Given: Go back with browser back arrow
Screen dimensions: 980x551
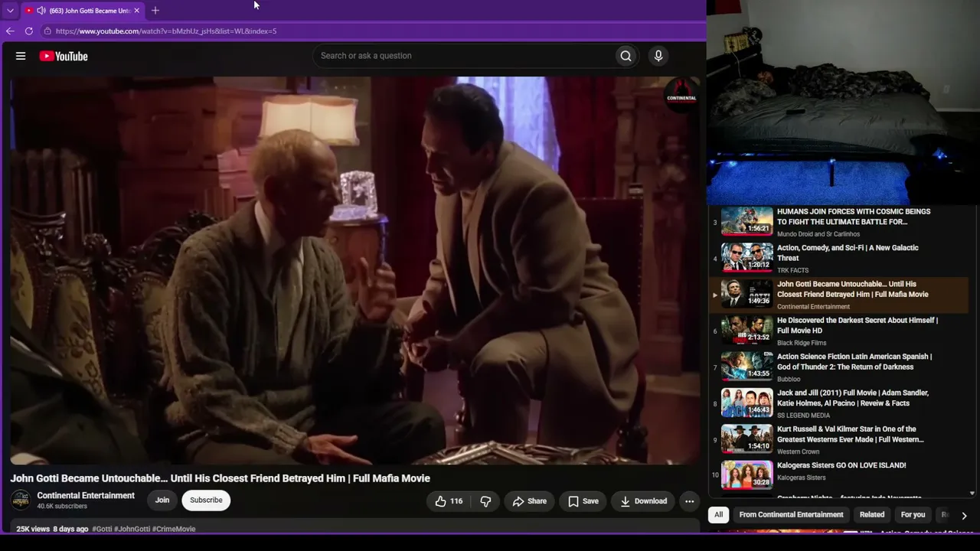Looking at the screenshot, I should [10, 31].
